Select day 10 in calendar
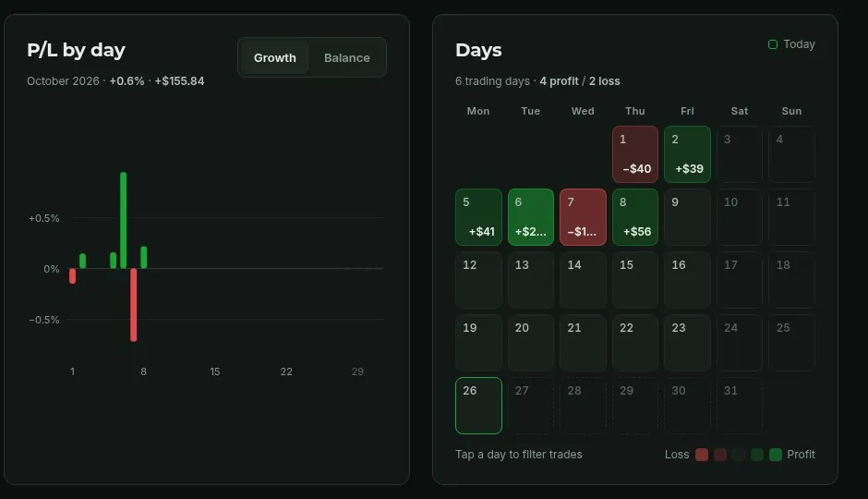 pyautogui.click(x=740, y=217)
